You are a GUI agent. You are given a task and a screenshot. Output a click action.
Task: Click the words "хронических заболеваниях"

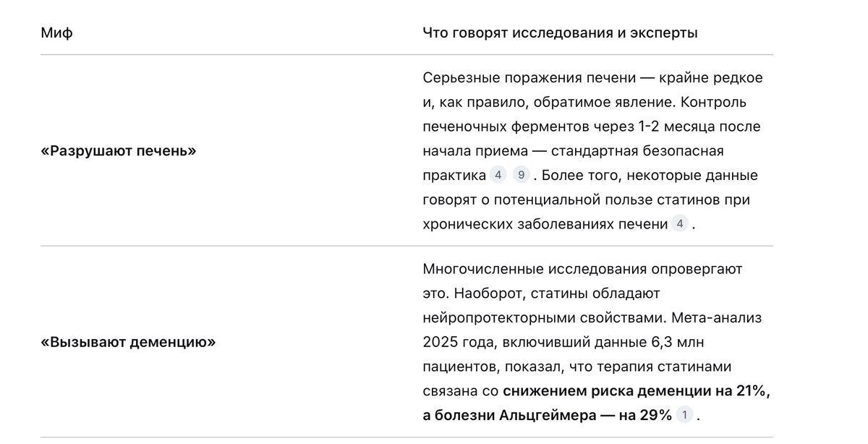(x=506, y=224)
